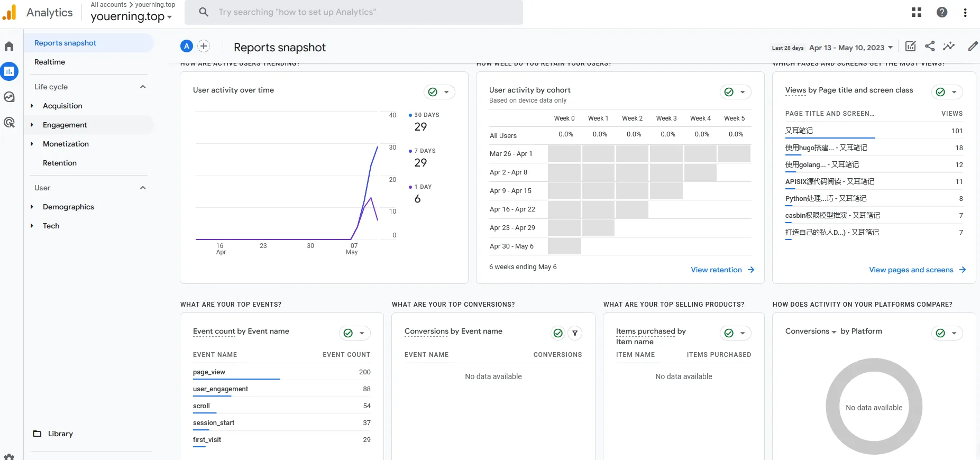980x460 pixels.
Task: Click the filter icon on Conversions card
Action: (x=575, y=333)
